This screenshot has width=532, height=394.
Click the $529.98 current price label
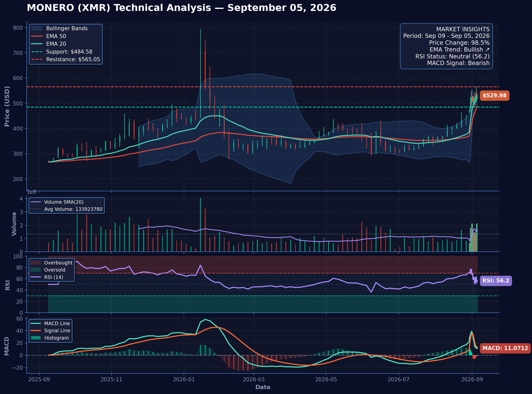coord(494,96)
